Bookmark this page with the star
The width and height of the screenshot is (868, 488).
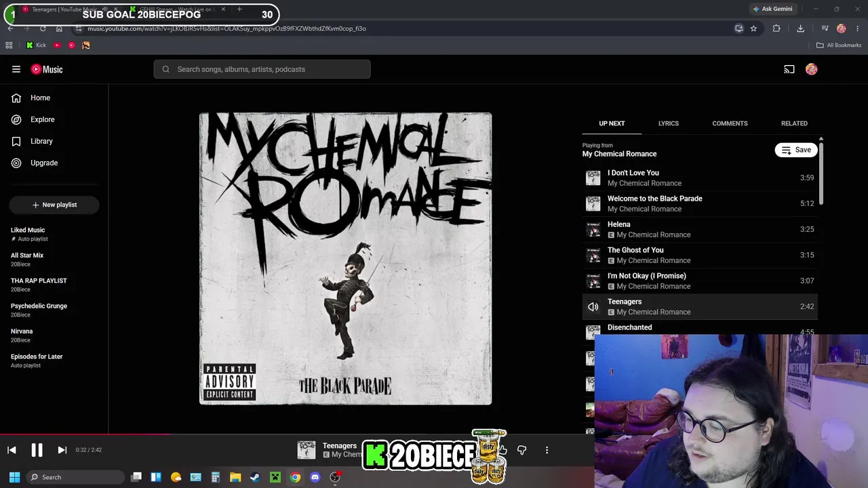coord(753,28)
